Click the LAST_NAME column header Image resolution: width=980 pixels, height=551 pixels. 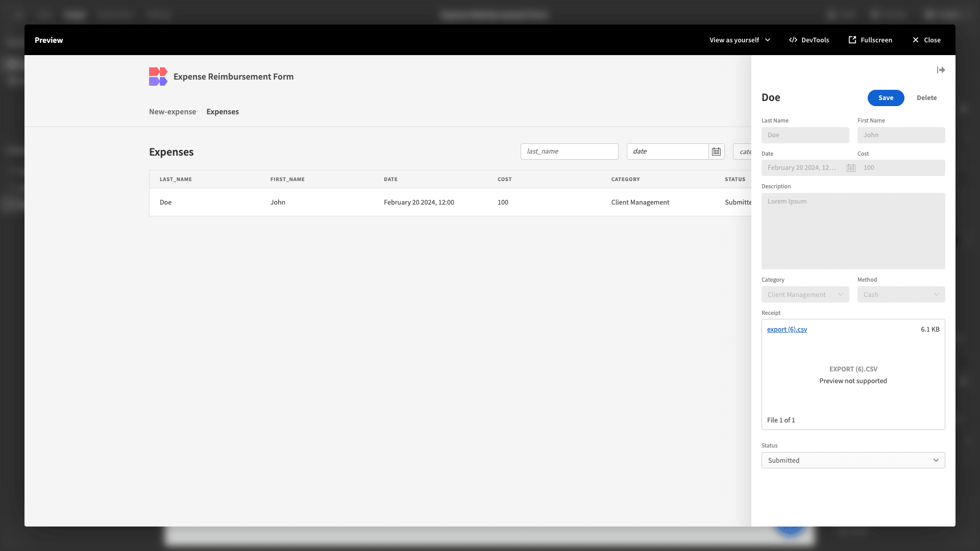pyautogui.click(x=176, y=180)
